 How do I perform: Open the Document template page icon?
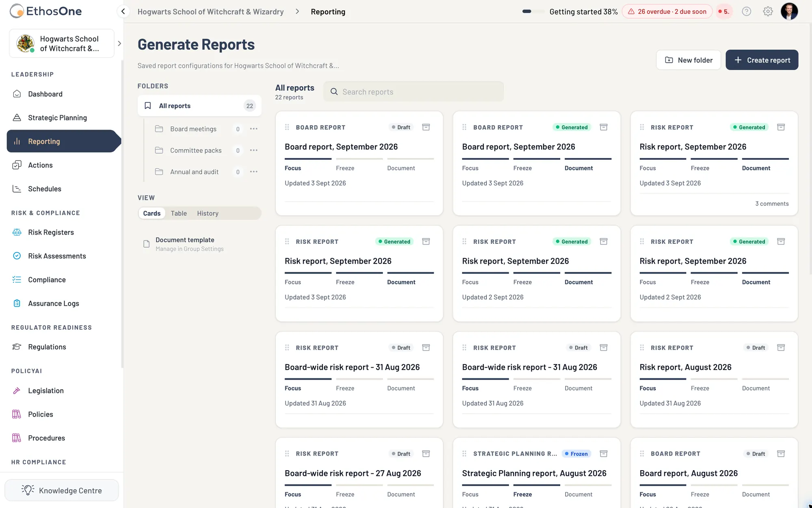click(147, 244)
